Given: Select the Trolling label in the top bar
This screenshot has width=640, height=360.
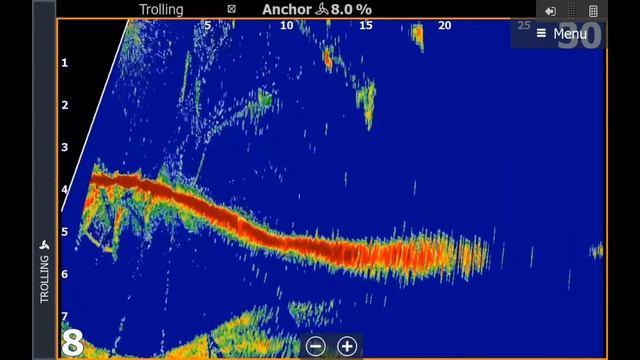Looking at the screenshot, I should (x=161, y=9).
